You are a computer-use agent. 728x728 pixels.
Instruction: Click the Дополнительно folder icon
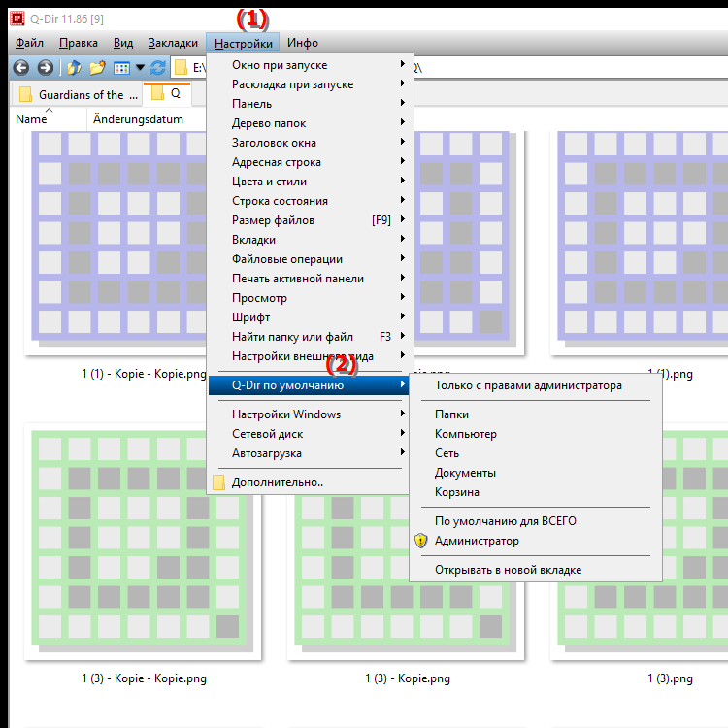click(218, 482)
